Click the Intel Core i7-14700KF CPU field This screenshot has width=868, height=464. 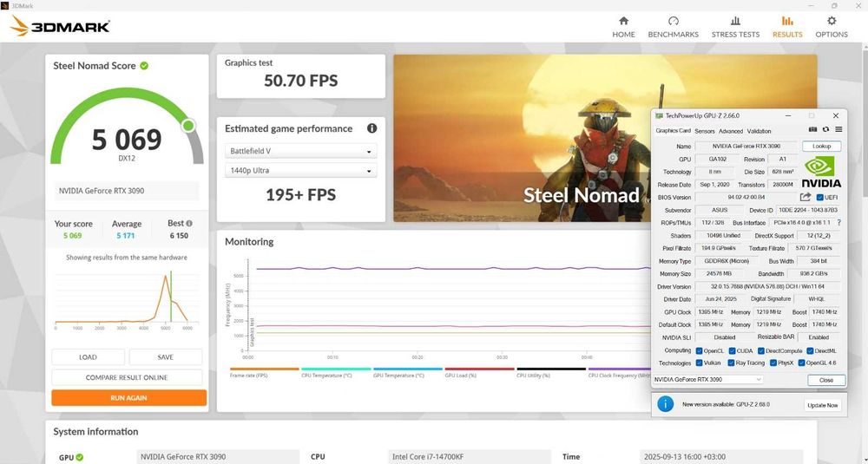click(470, 457)
